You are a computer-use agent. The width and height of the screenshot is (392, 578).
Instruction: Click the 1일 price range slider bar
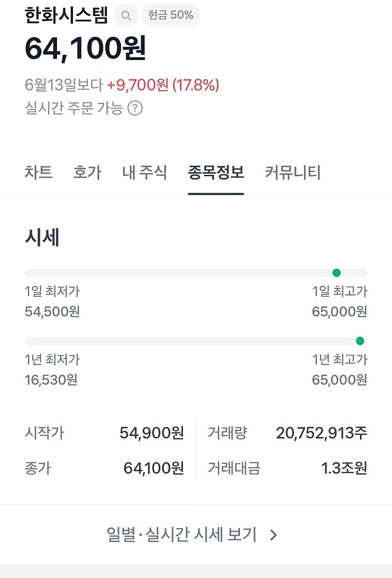(196, 272)
